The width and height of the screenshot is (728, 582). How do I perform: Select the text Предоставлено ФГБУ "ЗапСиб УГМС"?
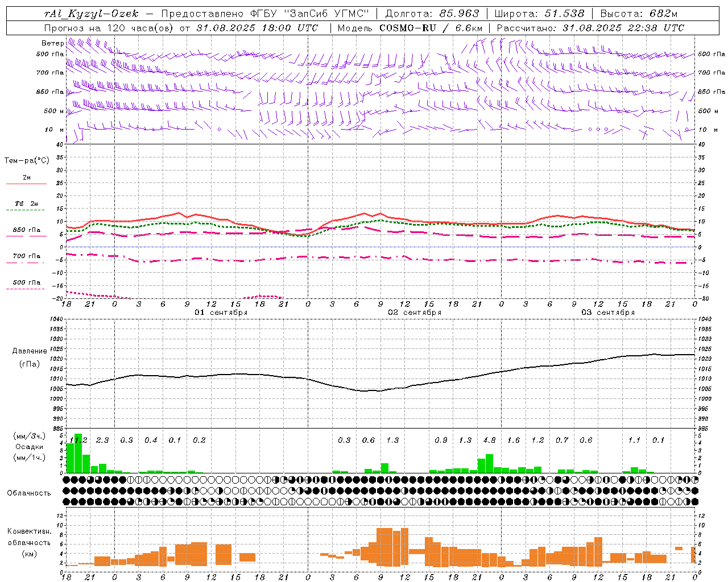click(x=265, y=14)
